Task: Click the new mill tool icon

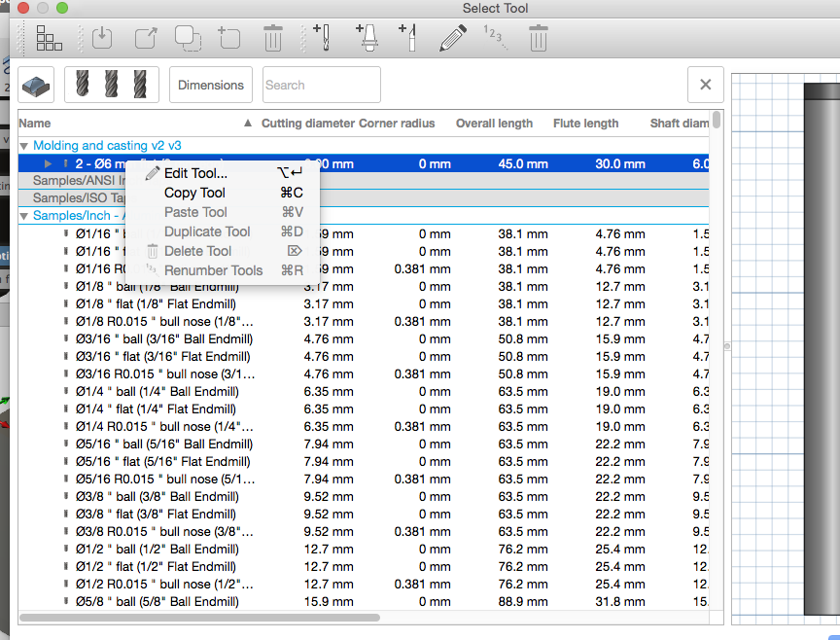Action: pyautogui.click(x=322, y=38)
